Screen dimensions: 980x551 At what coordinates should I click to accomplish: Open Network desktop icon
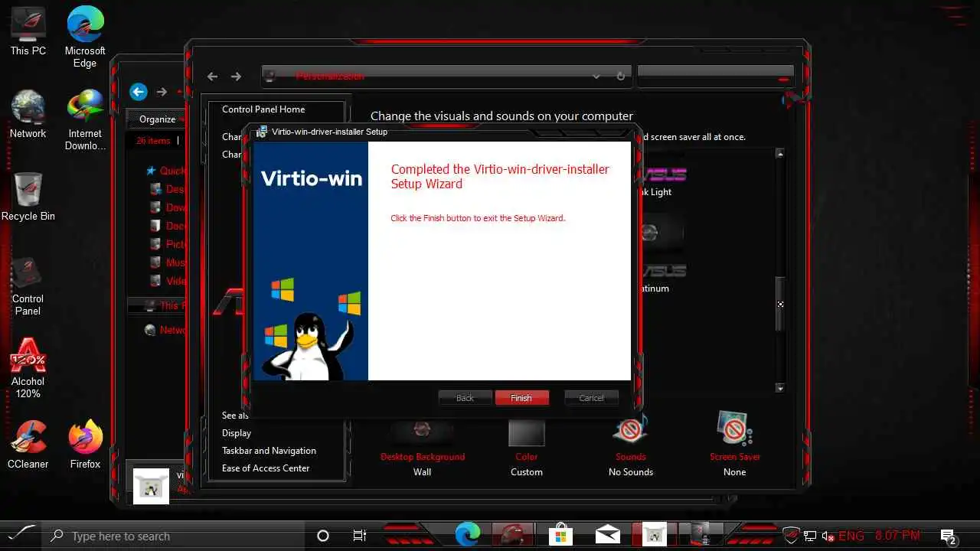click(28, 114)
